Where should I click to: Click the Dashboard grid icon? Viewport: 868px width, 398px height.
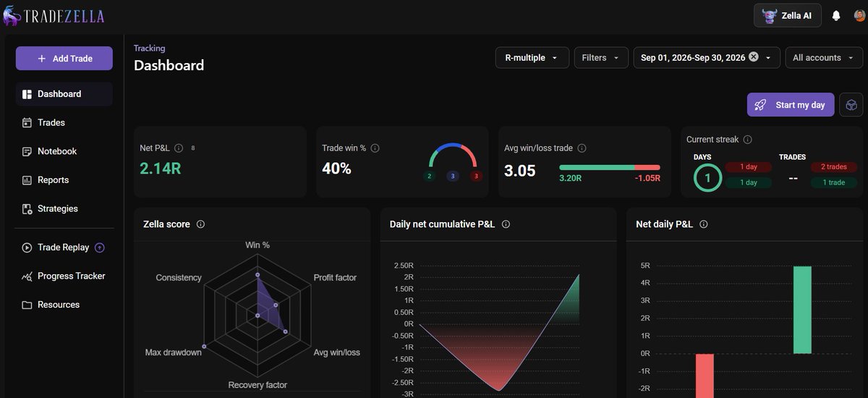coord(27,94)
